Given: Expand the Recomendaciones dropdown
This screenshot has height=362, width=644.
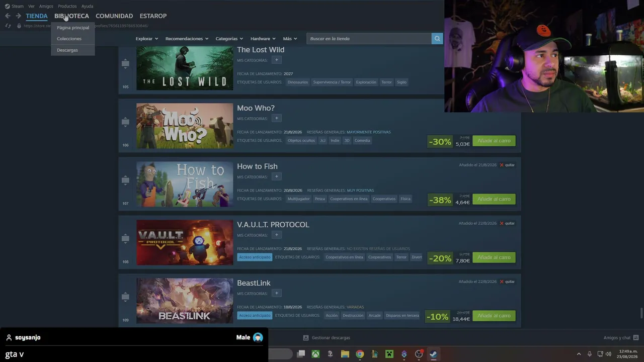Looking at the screenshot, I should 187,39.
